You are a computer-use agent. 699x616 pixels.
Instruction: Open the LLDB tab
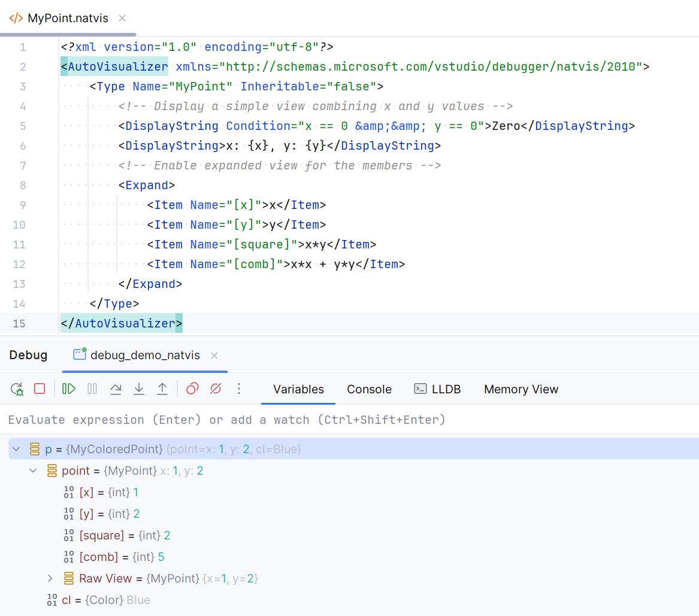pyautogui.click(x=444, y=389)
